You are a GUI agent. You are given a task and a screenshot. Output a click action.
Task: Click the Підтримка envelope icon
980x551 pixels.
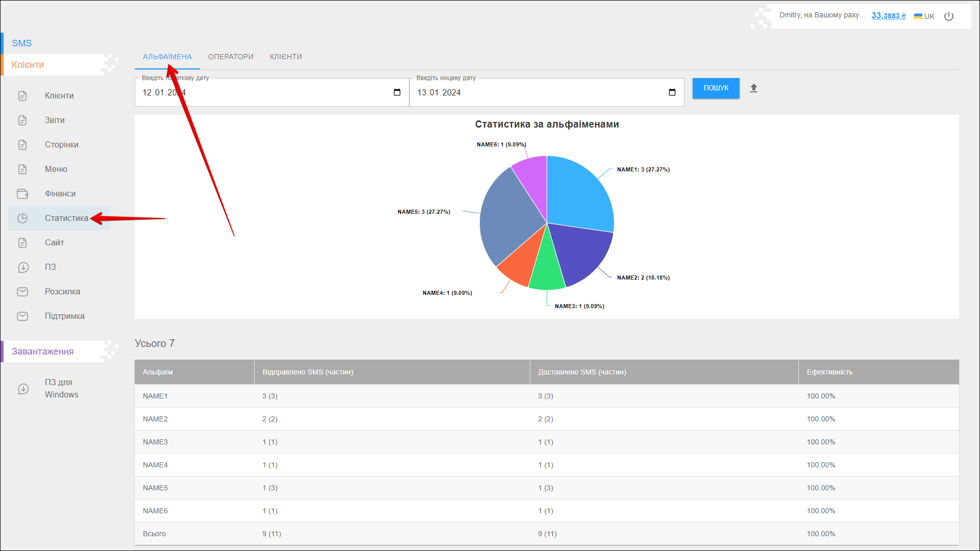pyautogui.click(x=22, y=316)
